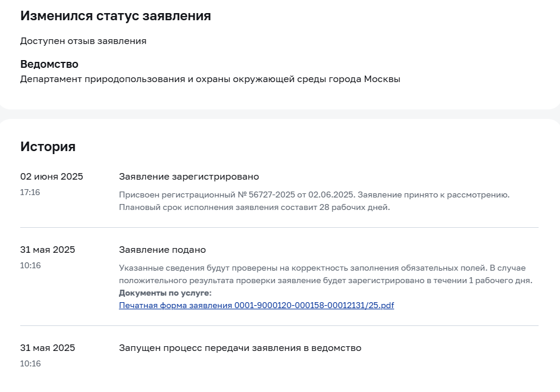Select the 'Доступен отзыв заявления' status text
Image resolution: width=560 pixels, height=392 pixels.
pos(83,41)
